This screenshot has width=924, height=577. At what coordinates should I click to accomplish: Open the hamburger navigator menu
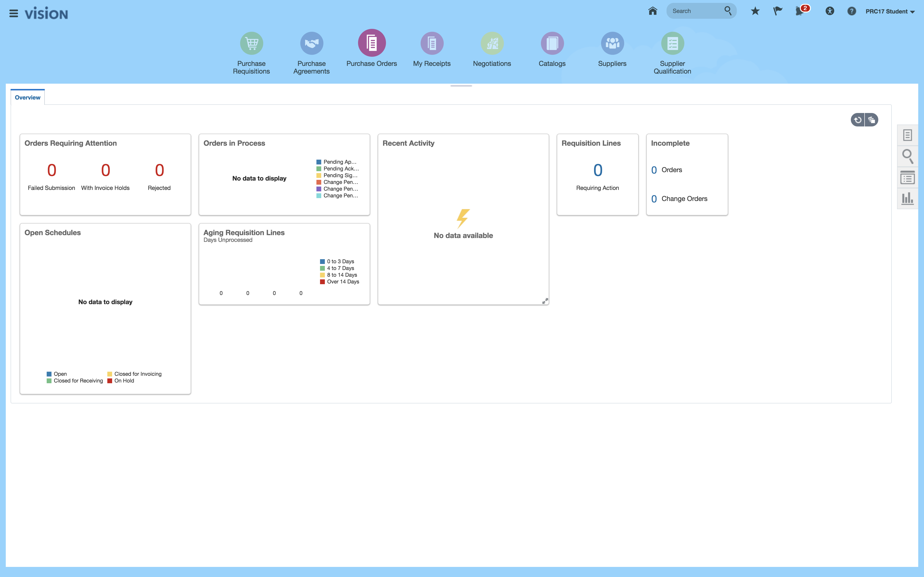pyautogui.click(x=14, y=14)
